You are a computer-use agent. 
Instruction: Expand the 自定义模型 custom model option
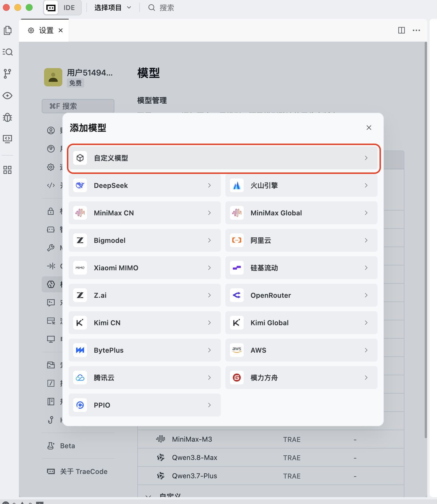coord(224,158)
